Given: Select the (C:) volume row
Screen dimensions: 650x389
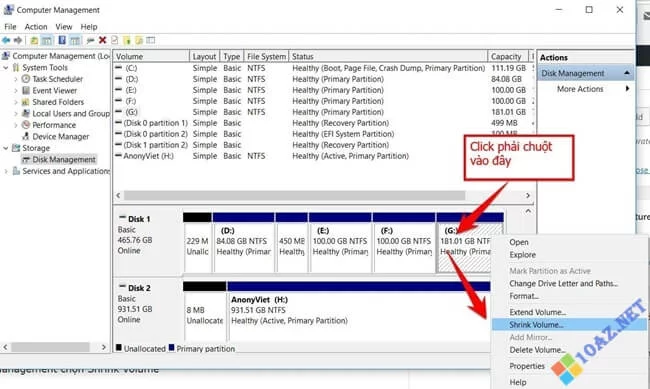Looking at the screenshot, I should (x=323, y=68).
